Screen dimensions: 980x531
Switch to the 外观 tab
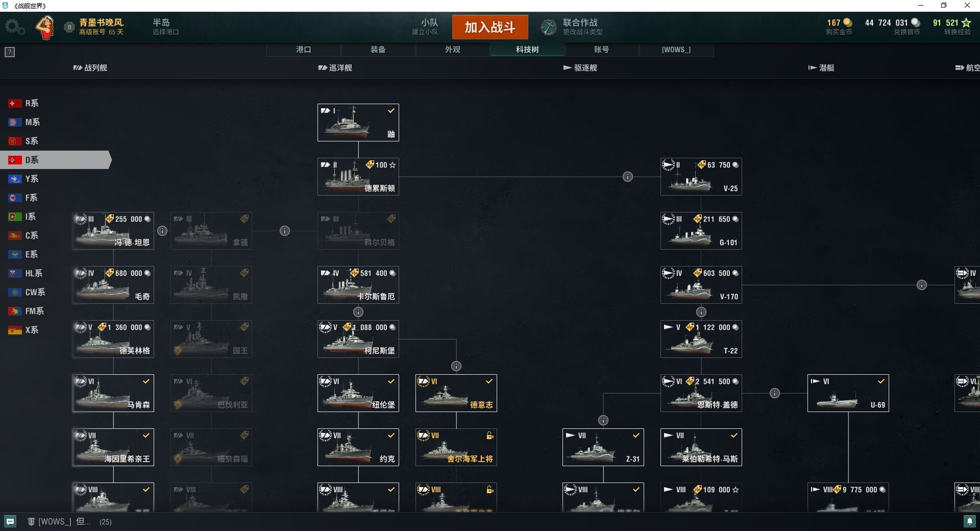453,50
